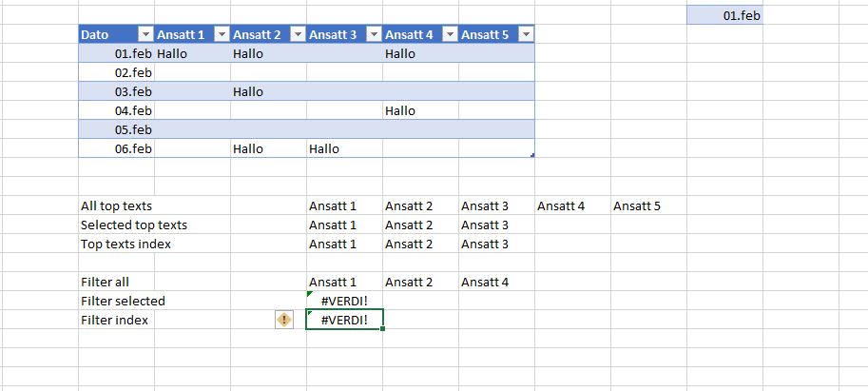Click the #VERDI! cell in Filter index row
The image size is (868, 391).
pos(344,320)
